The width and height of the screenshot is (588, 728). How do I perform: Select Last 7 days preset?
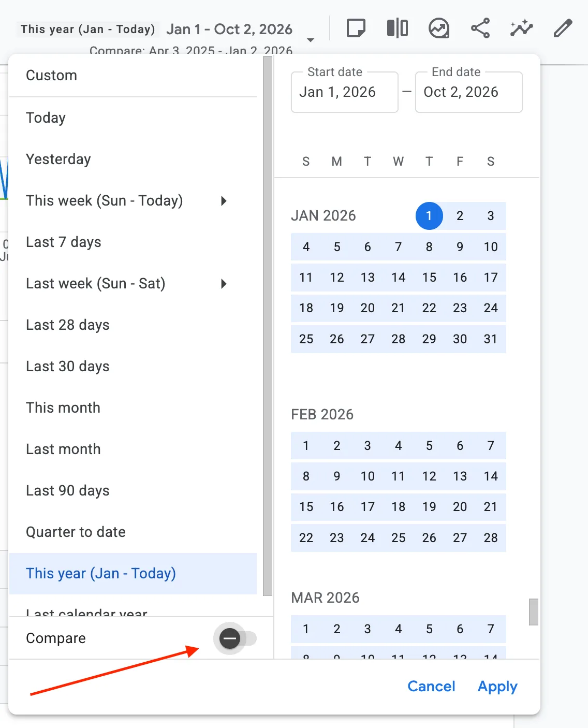[x=133, y=242]
